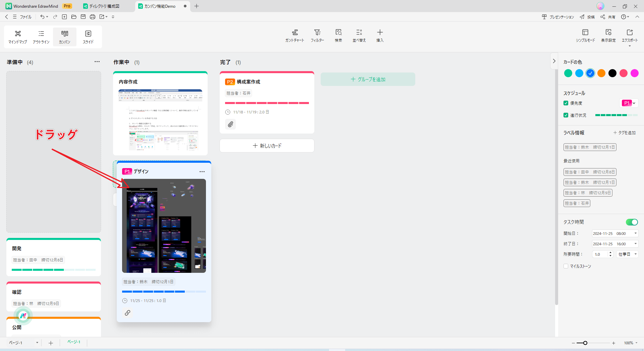Viewport: 644px width, 351px height.
Task: Choose the green card color swatch
Action: pyautogui.click(x=568, y=73)
